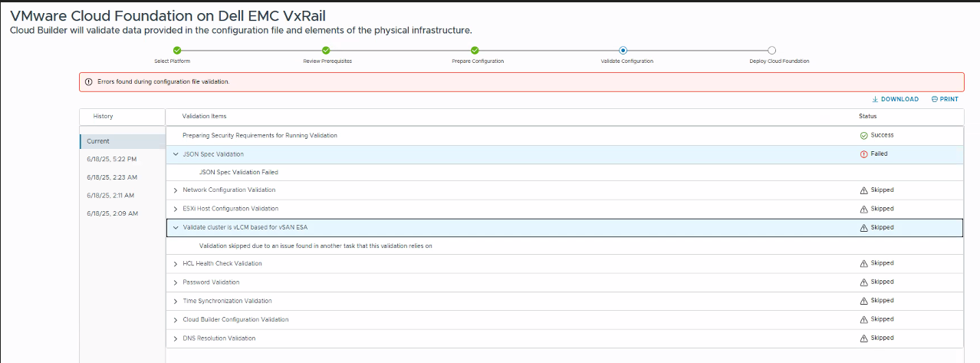Click the Skipped warning icon for Password Validation

[x=864, y=282]
